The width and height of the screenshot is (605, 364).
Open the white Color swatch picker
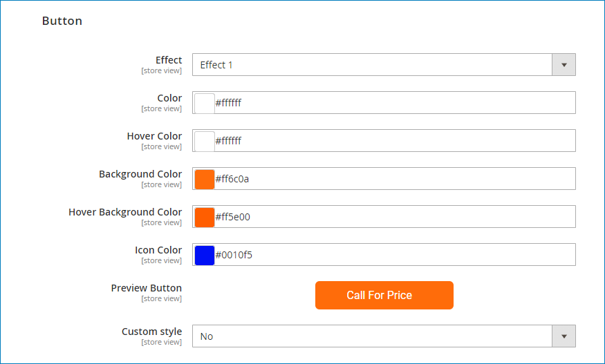pyautogui.click(x=205, y=103)
